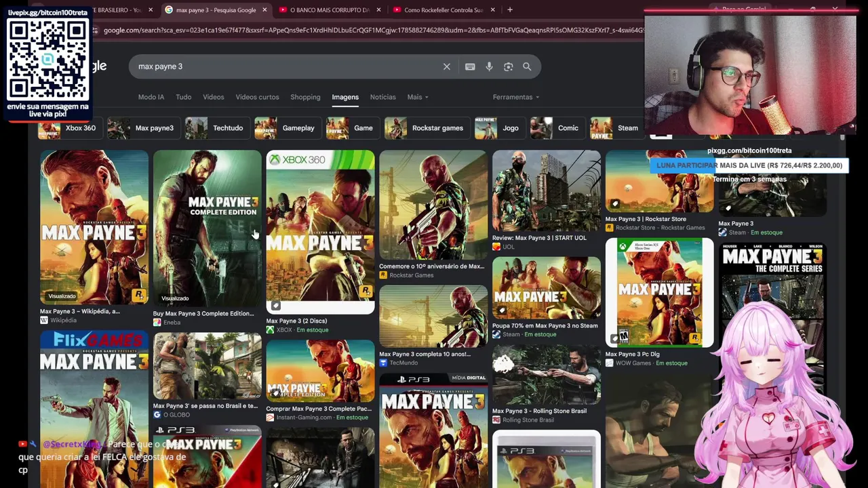Screen dimensions: 868x488
Task: Close the 'O BANCO MAIS CORRUPTO' tab
Action: (x=378, y=10)
